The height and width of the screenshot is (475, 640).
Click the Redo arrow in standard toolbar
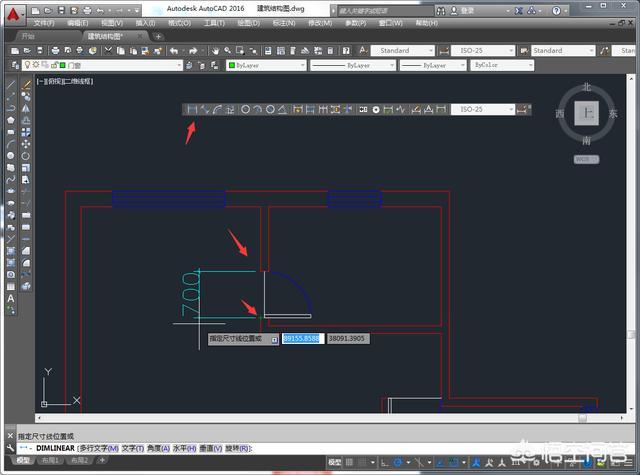click(193, 51)
